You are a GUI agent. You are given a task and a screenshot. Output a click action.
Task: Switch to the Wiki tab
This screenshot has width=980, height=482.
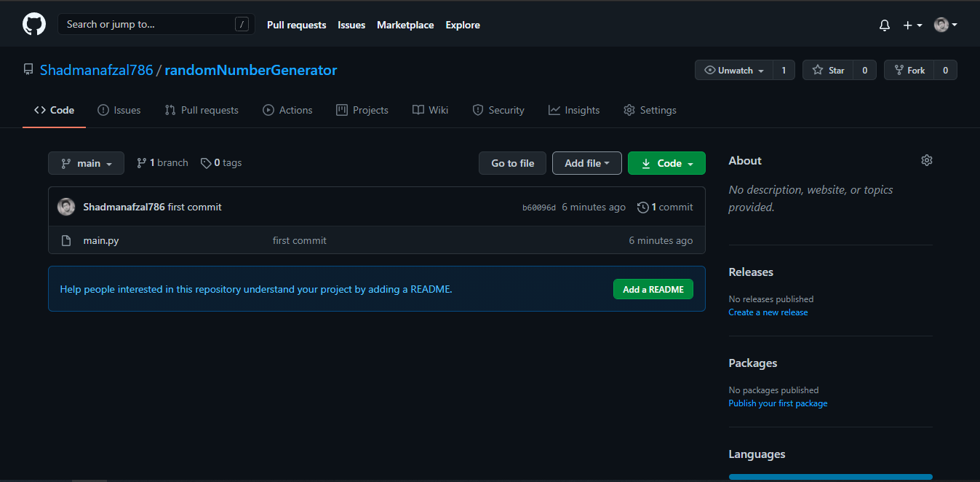click(430, 110)
